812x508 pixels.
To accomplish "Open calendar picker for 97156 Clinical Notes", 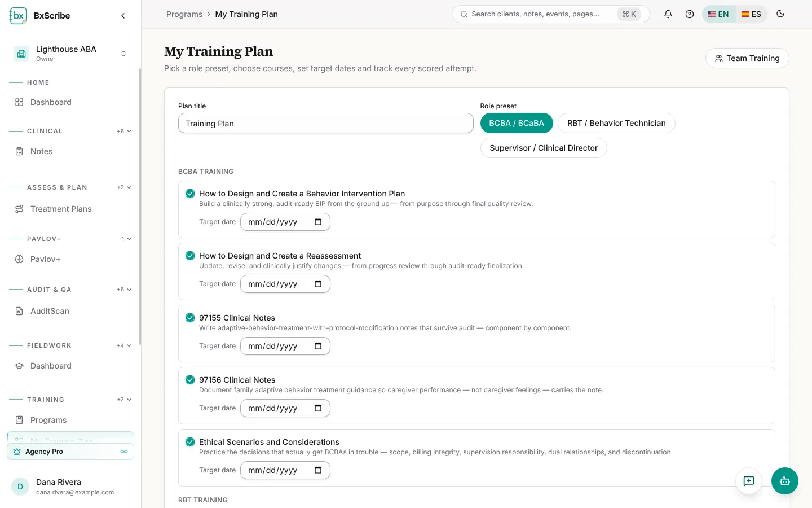I will pyautogui.click(x=318, y=408).
